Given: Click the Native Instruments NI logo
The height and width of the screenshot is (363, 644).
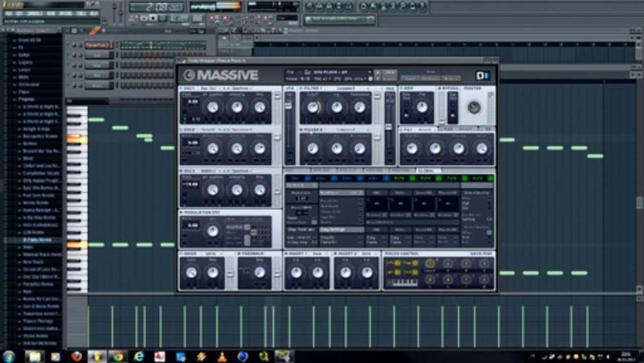Looking at the screenshot, I should click(482, 76).
